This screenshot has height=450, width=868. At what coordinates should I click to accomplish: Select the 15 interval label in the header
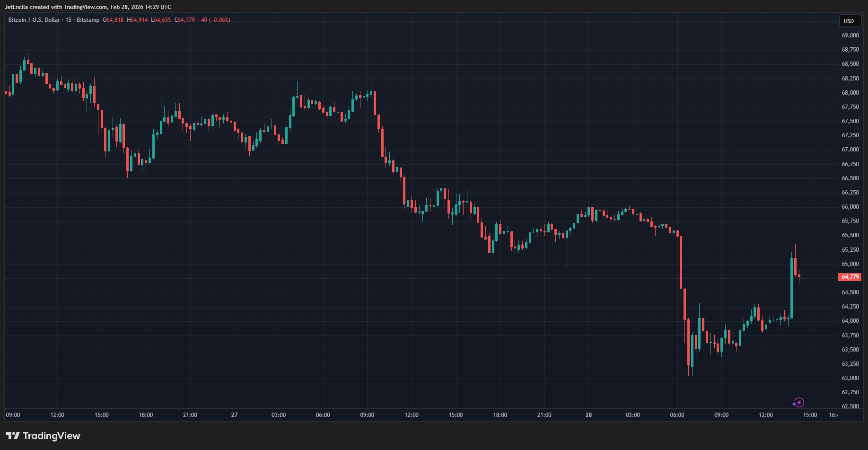pyautogui.click(x=68, y=20)
